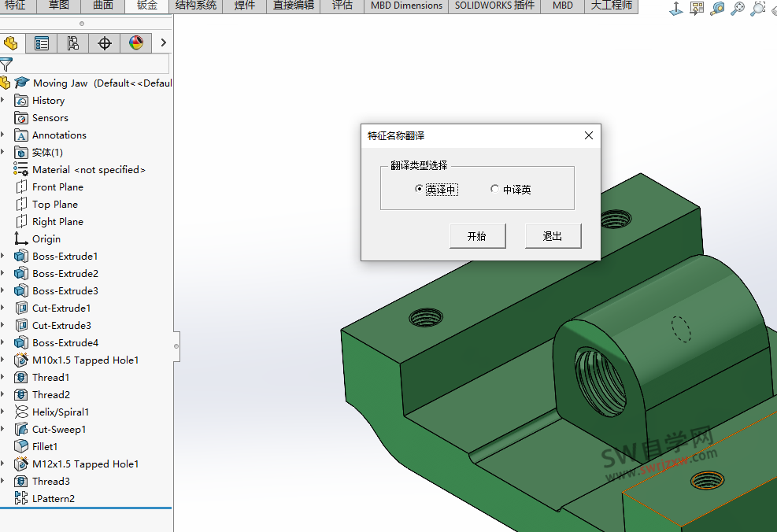Expand the M10x1.5 Tapped Hole1 node
Screen dimensions: 777x532
pos(3,360)
